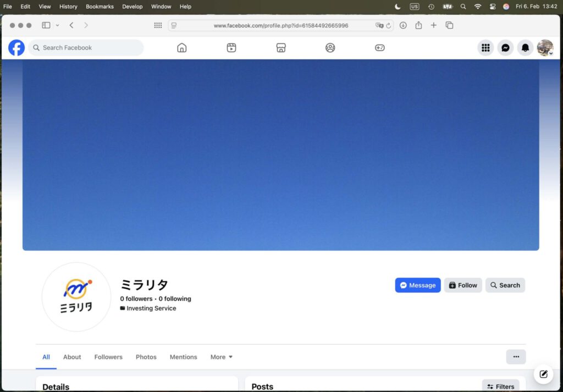563x392 pixels.
Task: Click the blue cover photo
Action: (x=281, y=155)
